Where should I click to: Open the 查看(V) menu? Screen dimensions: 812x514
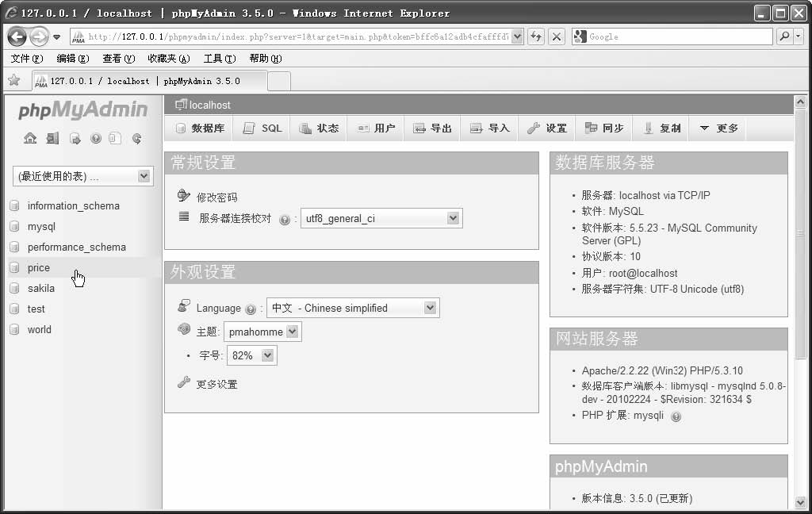118,59
